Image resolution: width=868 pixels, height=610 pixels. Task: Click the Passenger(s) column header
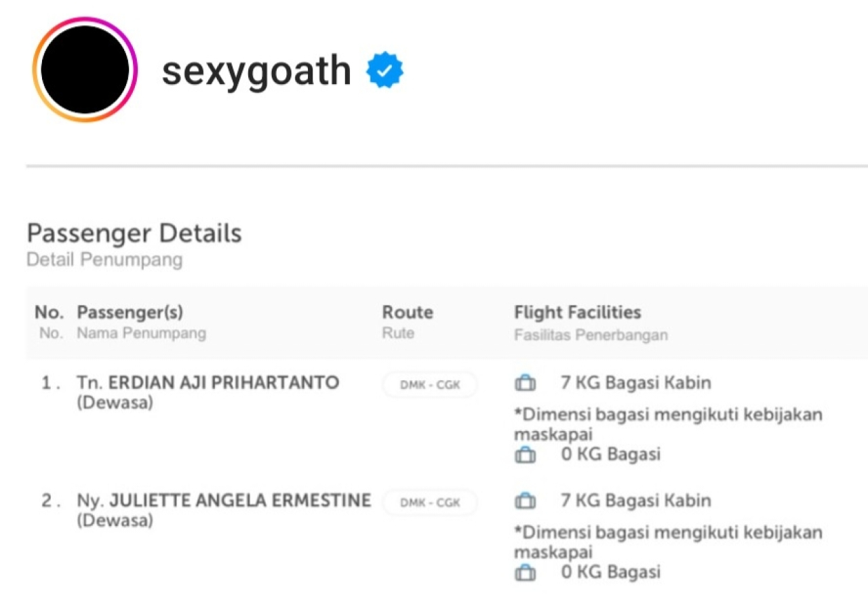(130, 312)
